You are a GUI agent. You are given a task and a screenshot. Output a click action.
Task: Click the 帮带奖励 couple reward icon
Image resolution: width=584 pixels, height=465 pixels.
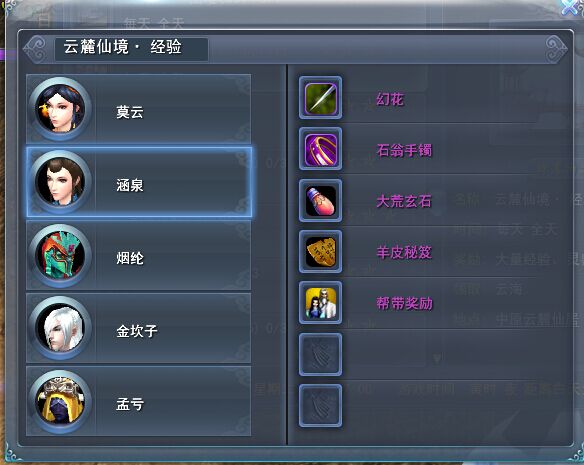point(320,303)
